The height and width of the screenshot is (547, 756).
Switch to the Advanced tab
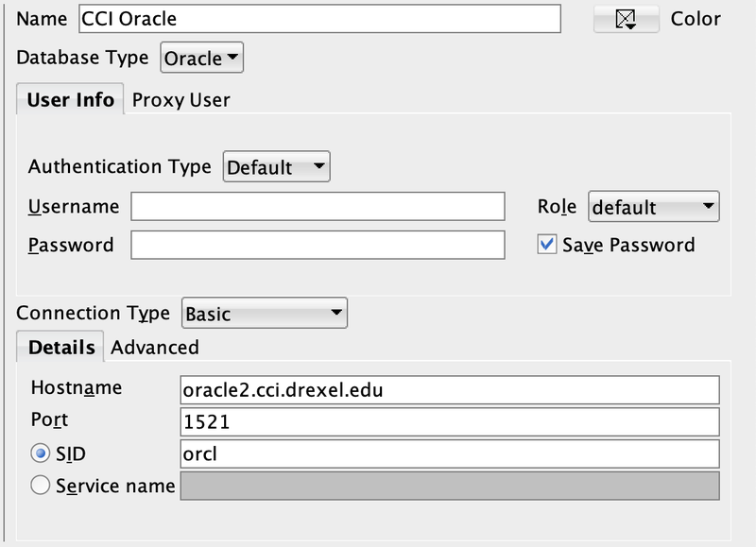[155, 348]
